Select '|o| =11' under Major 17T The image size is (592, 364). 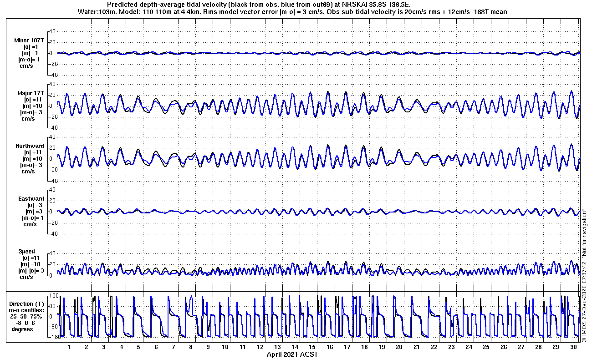pyautogui.click(x=33, y=100)
